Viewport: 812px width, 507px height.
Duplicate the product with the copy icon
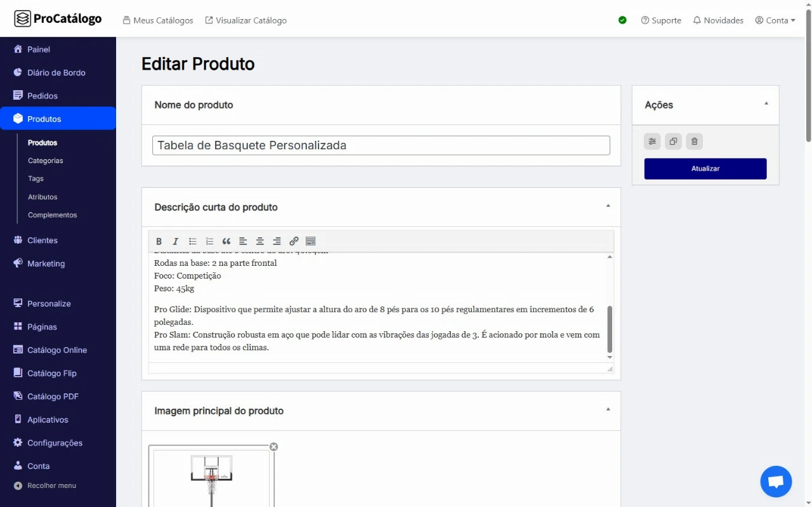pos(673,142)
